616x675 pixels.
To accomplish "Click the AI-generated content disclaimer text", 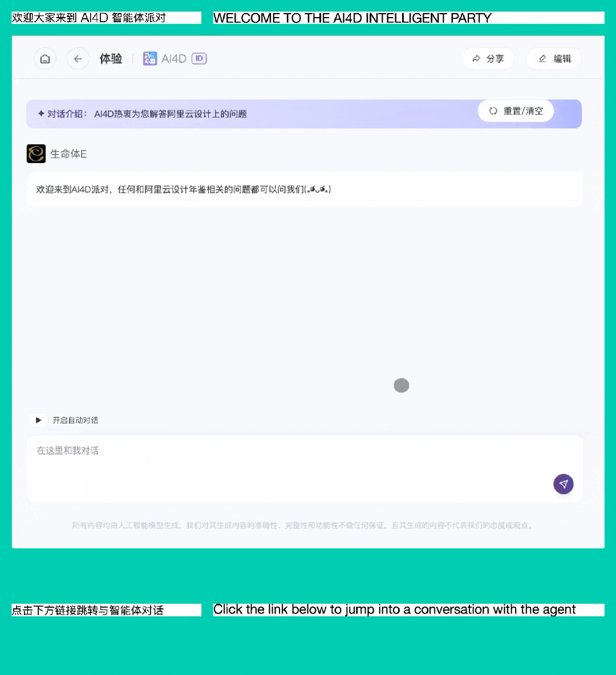I will tap(303, 526).
